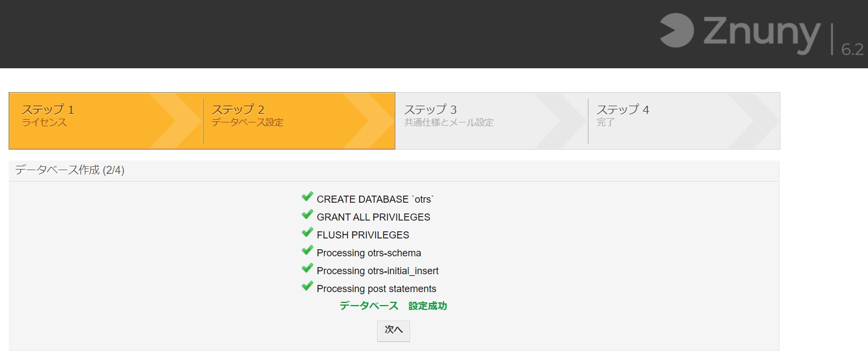Select the ステップ 4 完了 step
The height and width of the screenshot is (356, 868).
coord(684,121)
